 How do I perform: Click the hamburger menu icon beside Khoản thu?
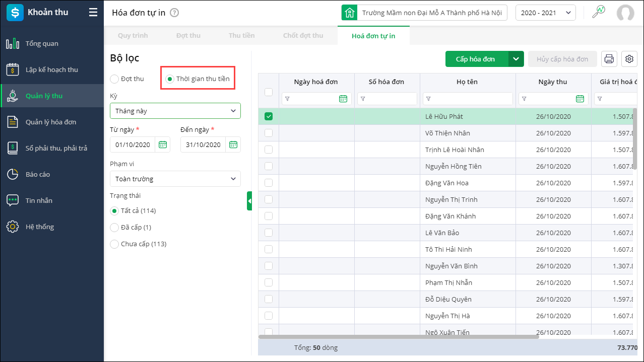93,13
